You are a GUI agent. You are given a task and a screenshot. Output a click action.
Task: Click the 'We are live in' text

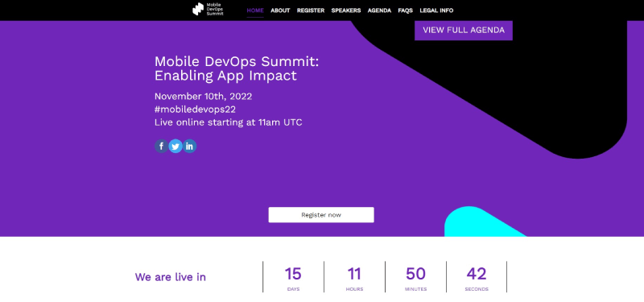(x=171, y=277)
